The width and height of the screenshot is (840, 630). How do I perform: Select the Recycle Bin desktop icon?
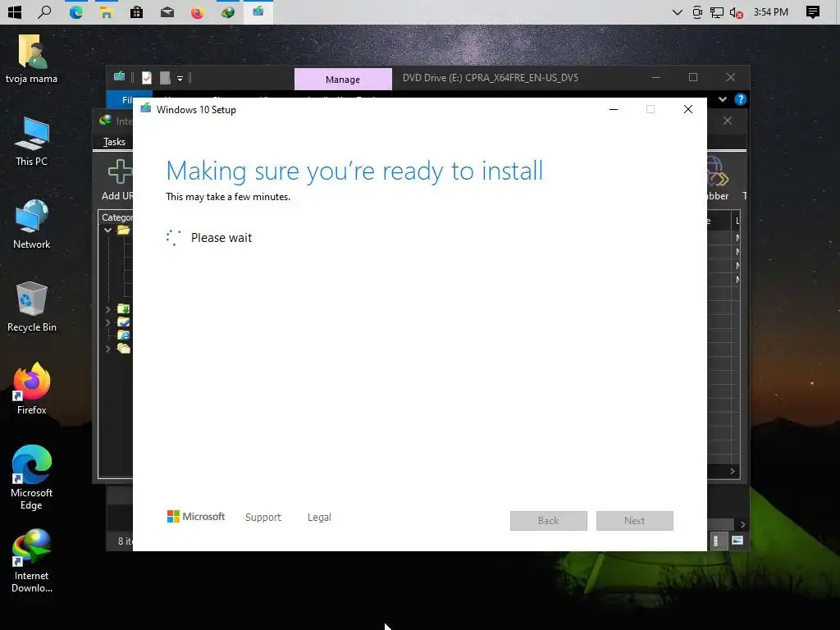click(32, 307)
